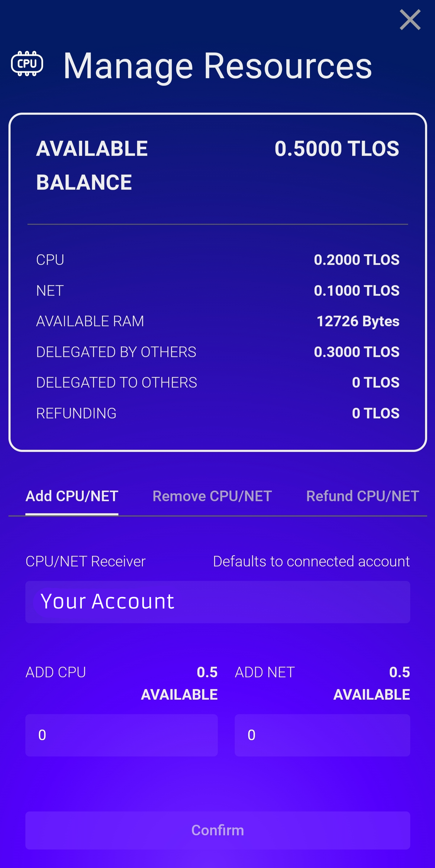Focus the CPU/NET Receiver account field
This screenshot has width=435, height=868.
217,602
